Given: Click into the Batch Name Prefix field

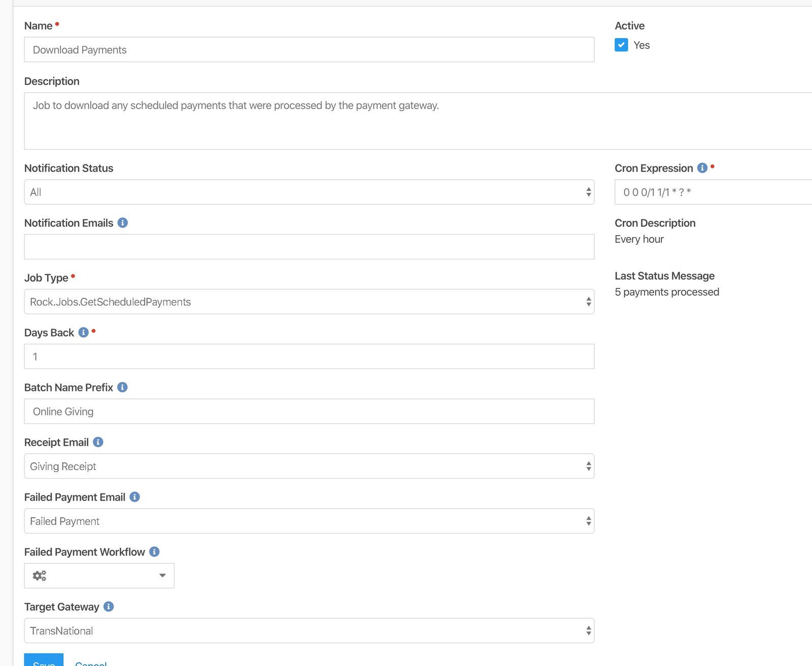Looking at the screenshot, I should [x=309, y=411].
